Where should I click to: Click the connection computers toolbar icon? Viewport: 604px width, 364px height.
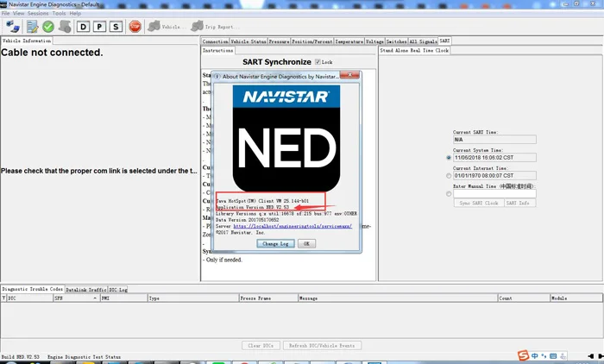point(13,27)
